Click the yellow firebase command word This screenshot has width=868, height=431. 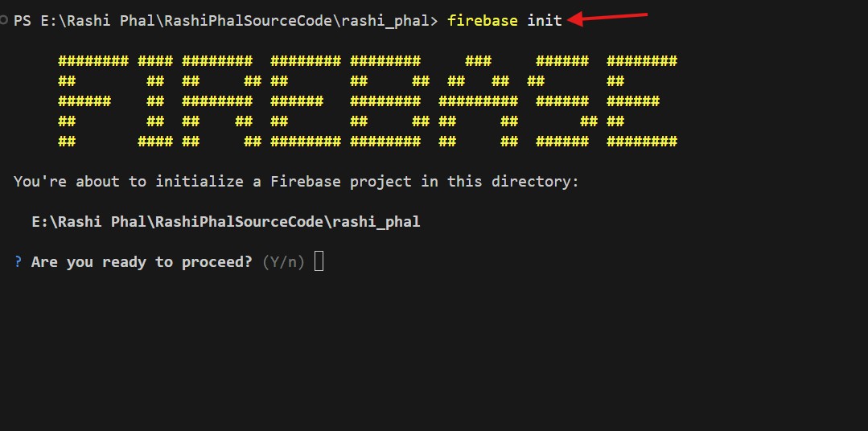coord(482,20)
